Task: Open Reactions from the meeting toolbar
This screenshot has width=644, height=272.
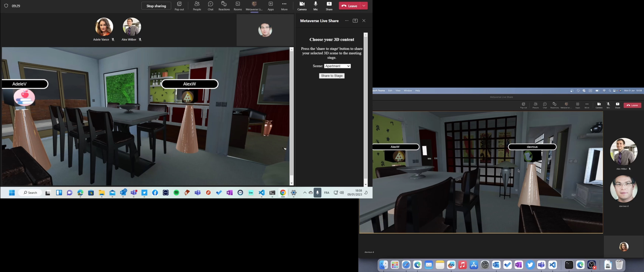Action: tap(224, 5)
